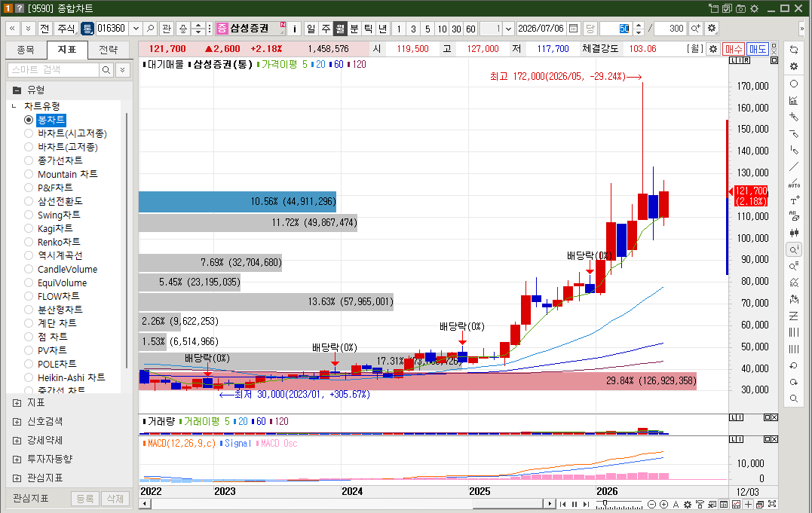Viewport: 812px width, 513px height.
Task: Expand the 강세약세 section
Action: click(x=17, y=441)
